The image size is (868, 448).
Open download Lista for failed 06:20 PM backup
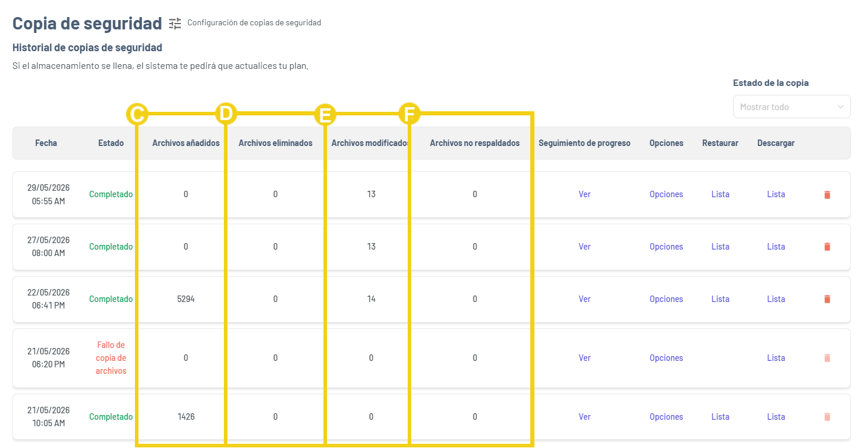776,358
